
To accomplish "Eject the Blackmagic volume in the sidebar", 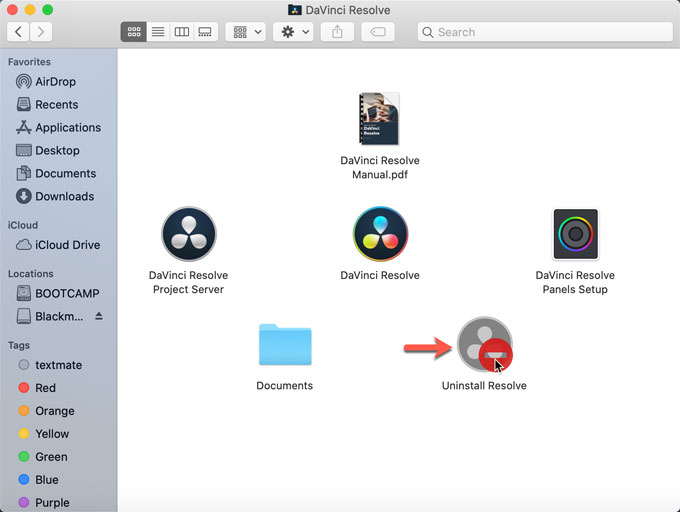I will pos(98,316).
